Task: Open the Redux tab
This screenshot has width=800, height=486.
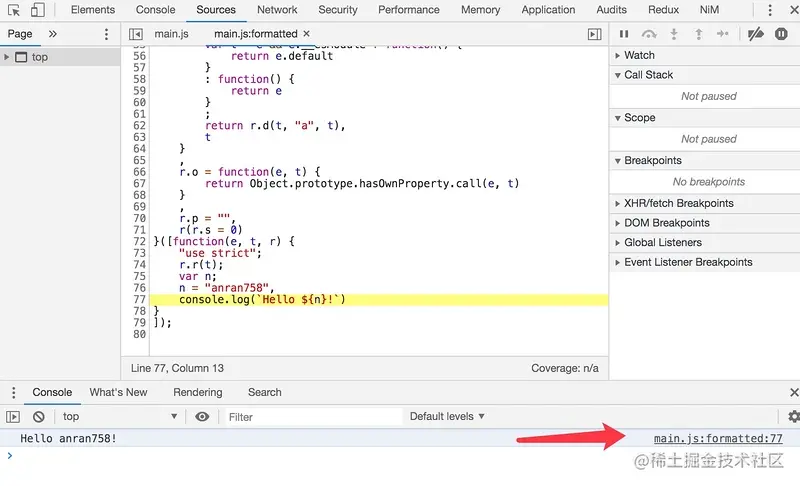Action: (663, 10)
